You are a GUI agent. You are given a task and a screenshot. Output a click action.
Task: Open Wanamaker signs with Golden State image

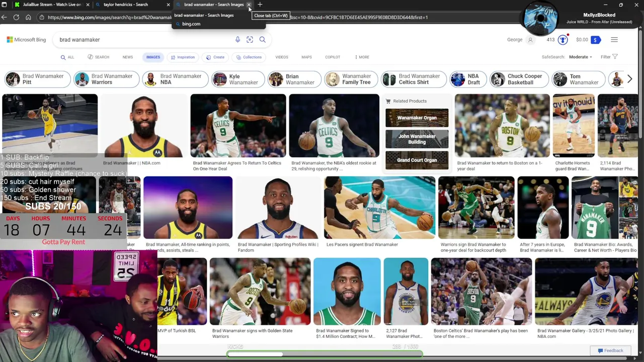(x=260, y=292)
